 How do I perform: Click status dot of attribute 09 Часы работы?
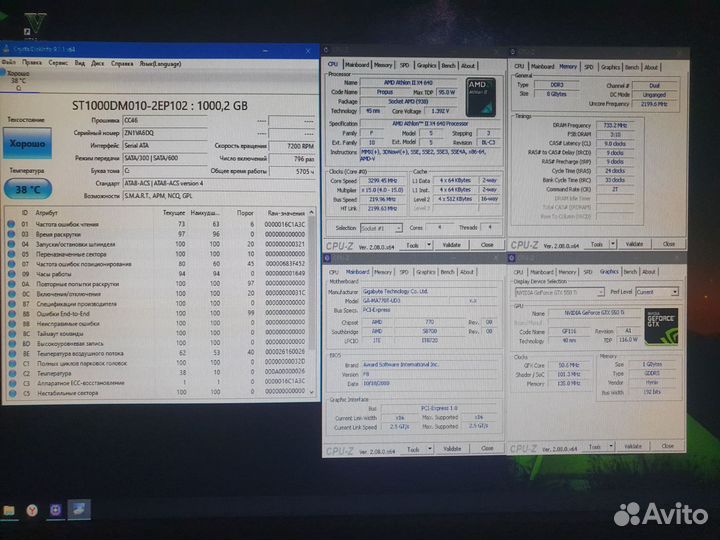click(x=11, y=274)
